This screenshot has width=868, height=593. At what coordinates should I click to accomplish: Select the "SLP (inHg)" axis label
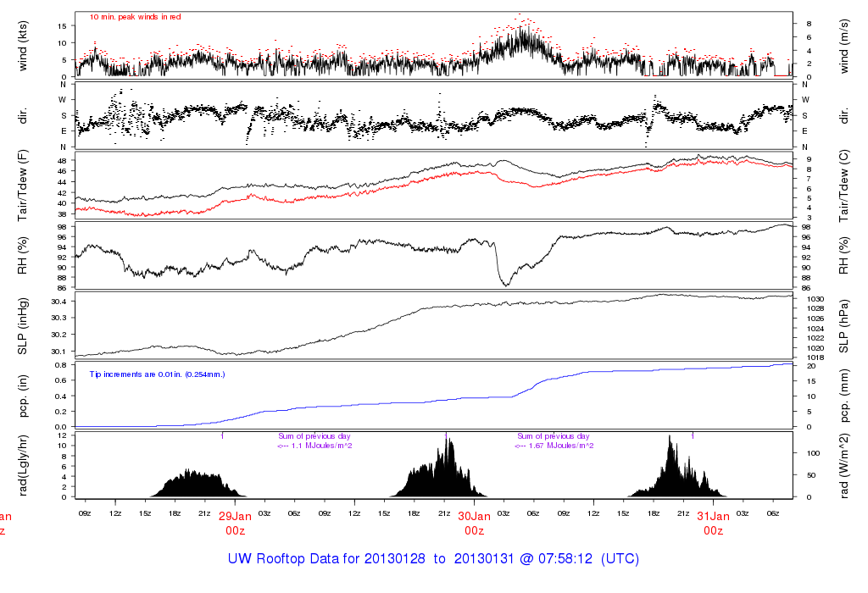pyautogui.click(x=23, y=326)
